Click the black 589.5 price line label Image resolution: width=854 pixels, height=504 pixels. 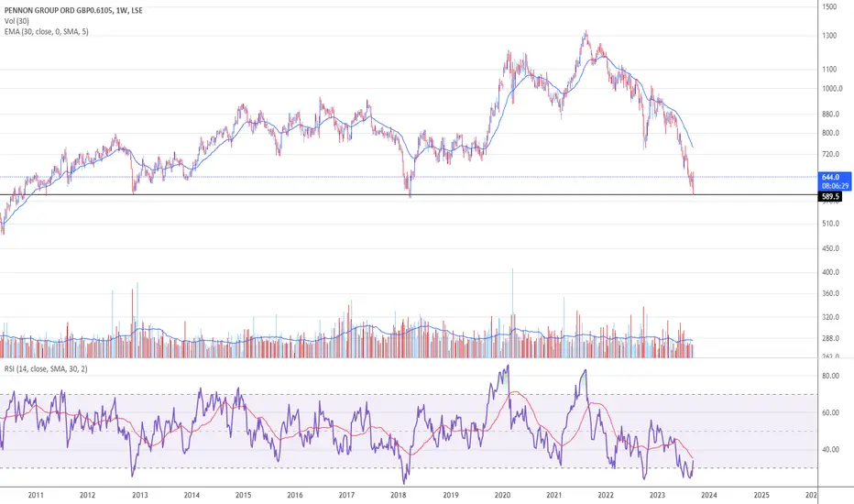(830, 196)
